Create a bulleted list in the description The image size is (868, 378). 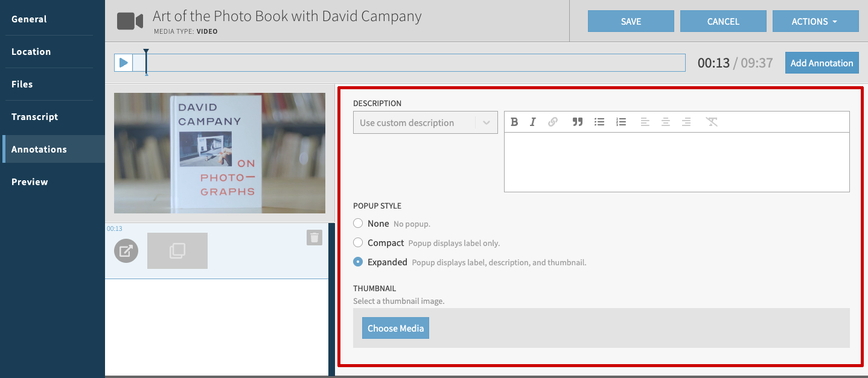click(x=599, y=121)
